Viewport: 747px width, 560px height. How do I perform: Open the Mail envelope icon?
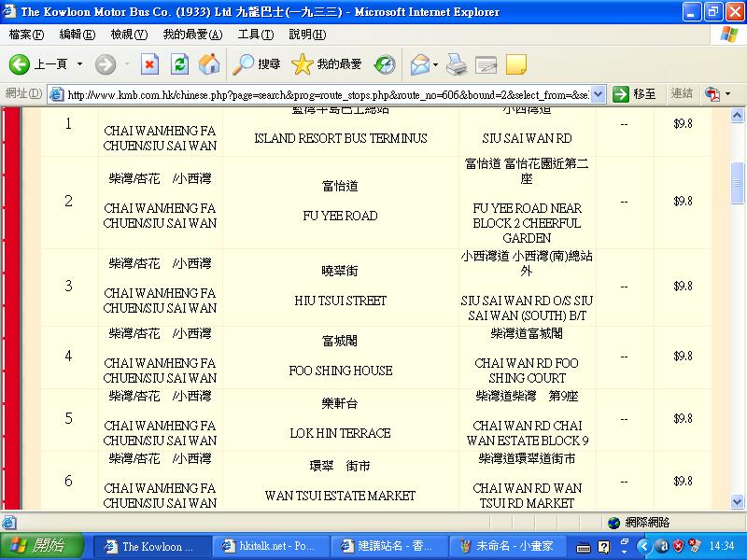pos(419,64)
